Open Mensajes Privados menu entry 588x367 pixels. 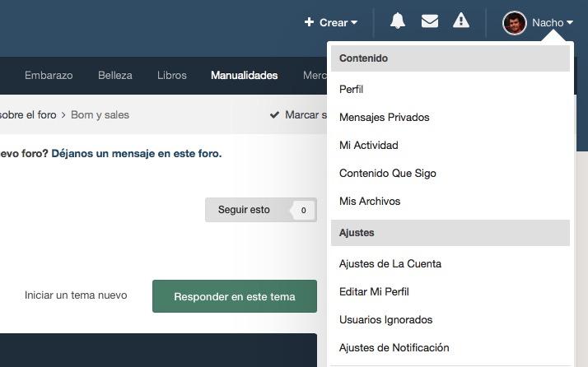450,118
